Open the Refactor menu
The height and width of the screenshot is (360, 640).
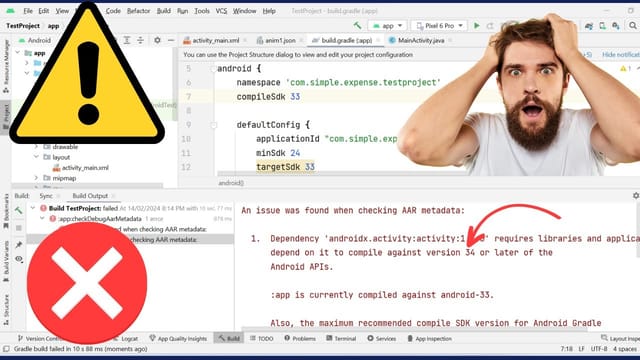(x=138, y=11)
